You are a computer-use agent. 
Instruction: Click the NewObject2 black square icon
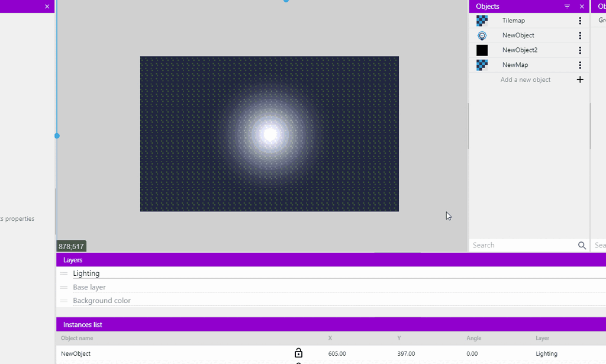482,50
